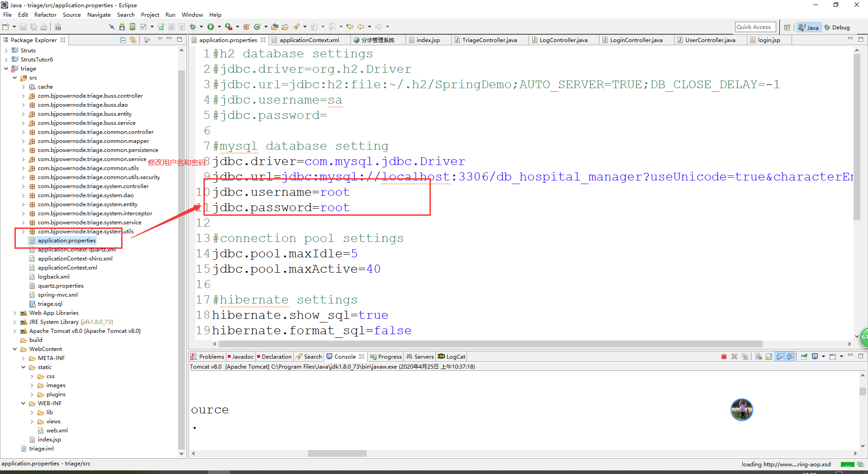Screen dimensions: 868x474
Task: Click the New Java Package icon
Action: (246, 27)
